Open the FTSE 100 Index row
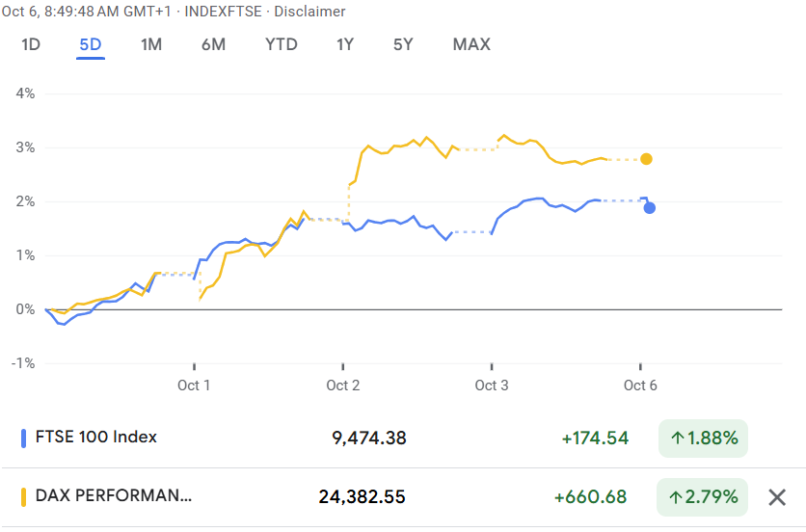806x532 pixels. point(94,438)
